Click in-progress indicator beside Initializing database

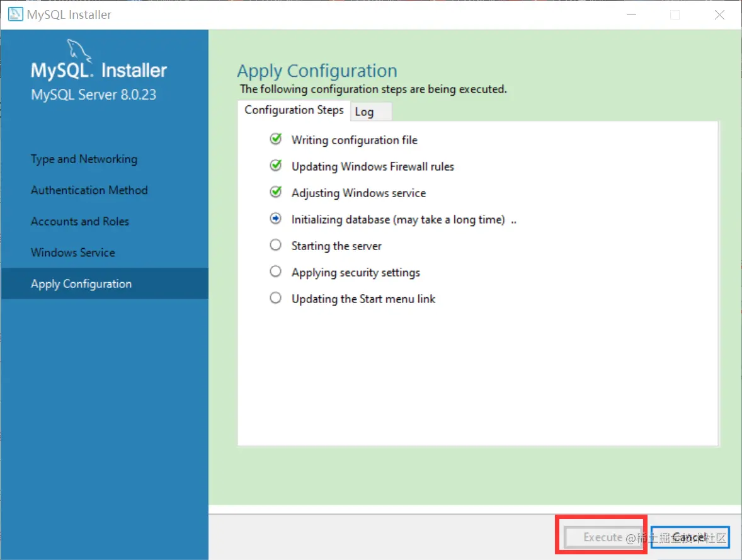[275, 218]
